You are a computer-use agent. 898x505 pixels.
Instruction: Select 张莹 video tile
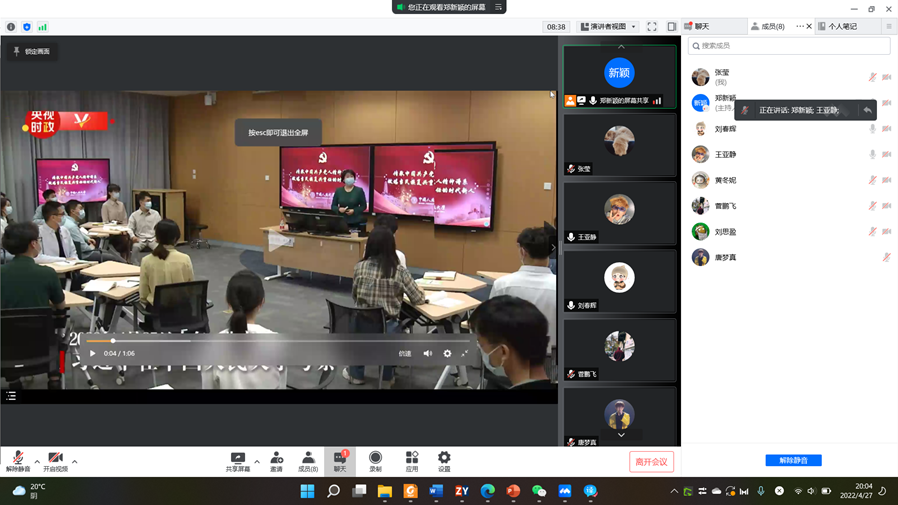(620, 144)
